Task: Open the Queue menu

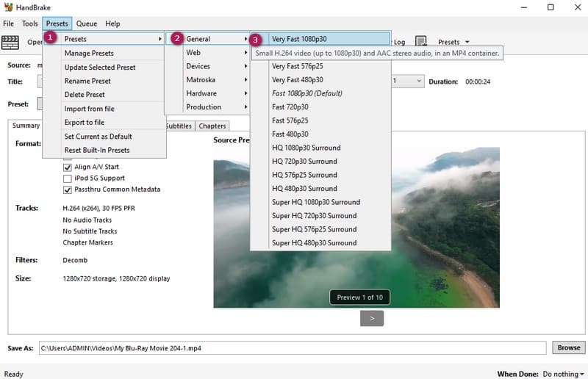Action: pos(87,24)
